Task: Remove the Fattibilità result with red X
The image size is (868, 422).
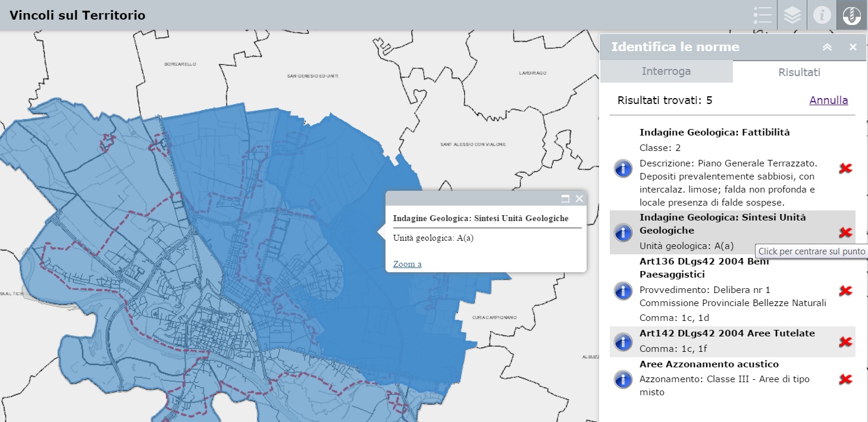Action: click(845, 169)
